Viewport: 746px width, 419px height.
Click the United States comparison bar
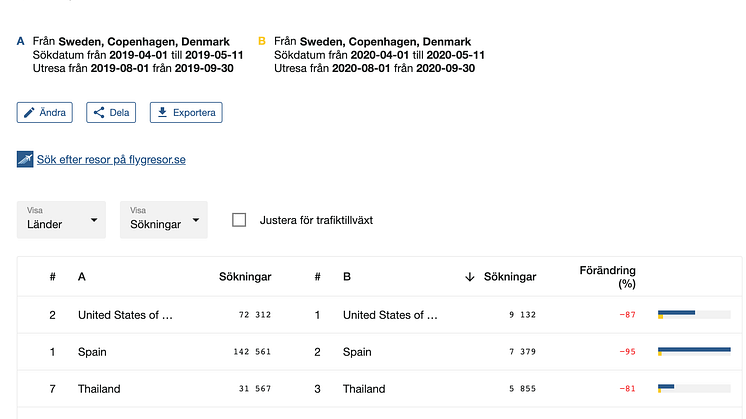pos(693,314)
